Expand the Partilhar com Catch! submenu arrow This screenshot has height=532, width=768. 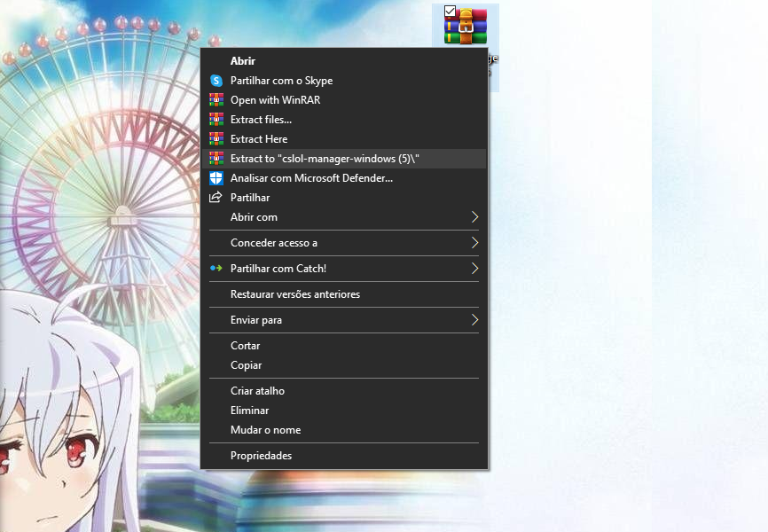click(x=474, y=269)
